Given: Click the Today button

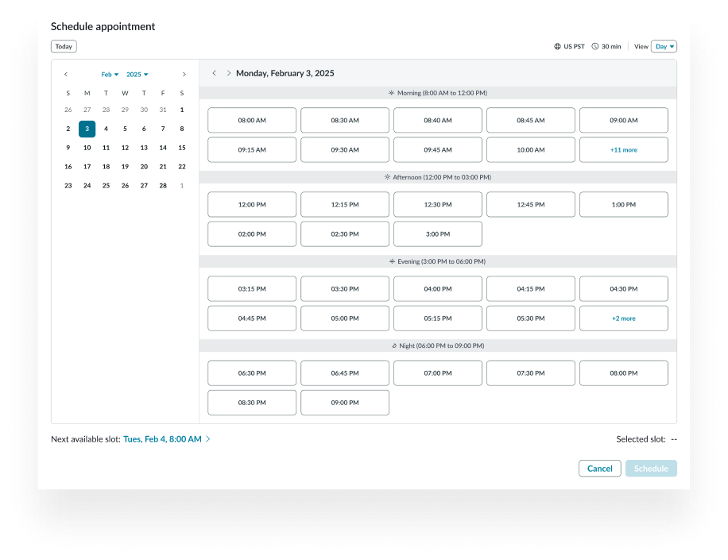Looking at the screenshot, I should pos(64,46).
